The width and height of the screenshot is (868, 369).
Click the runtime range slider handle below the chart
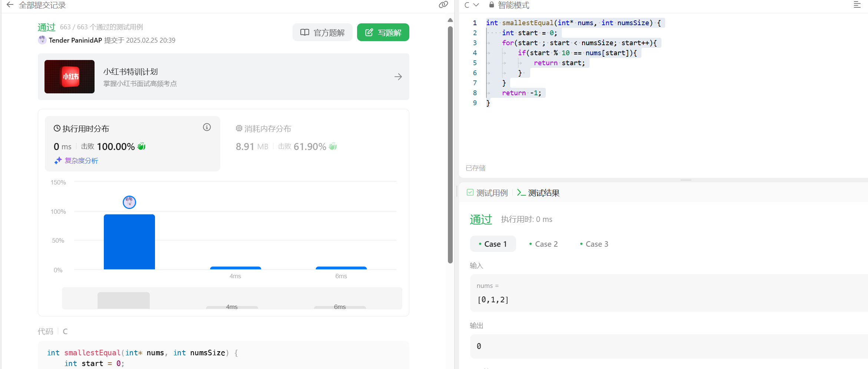point(123,300)
